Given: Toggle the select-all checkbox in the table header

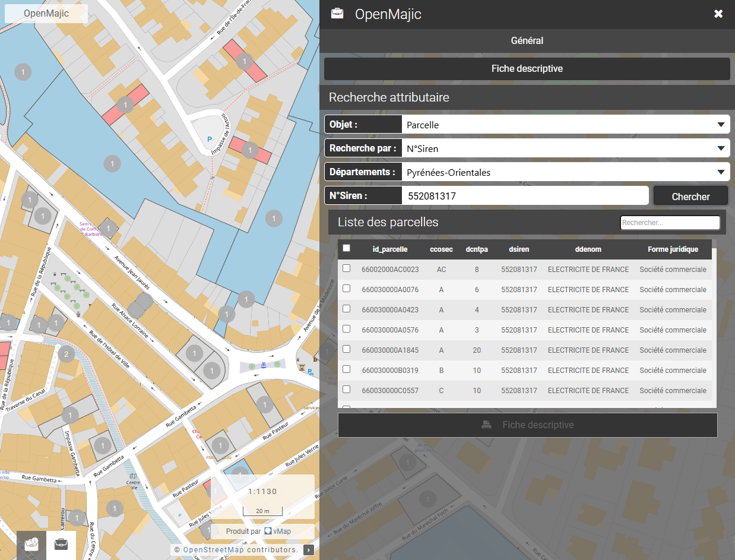Looking at the screenshot, I should [347, 248].
